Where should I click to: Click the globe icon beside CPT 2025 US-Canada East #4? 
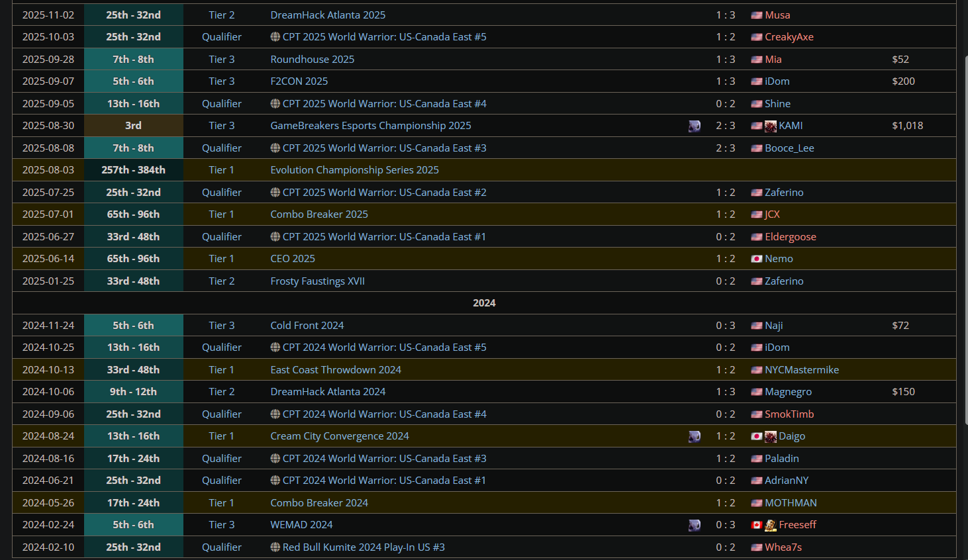(x=275, y=103)
